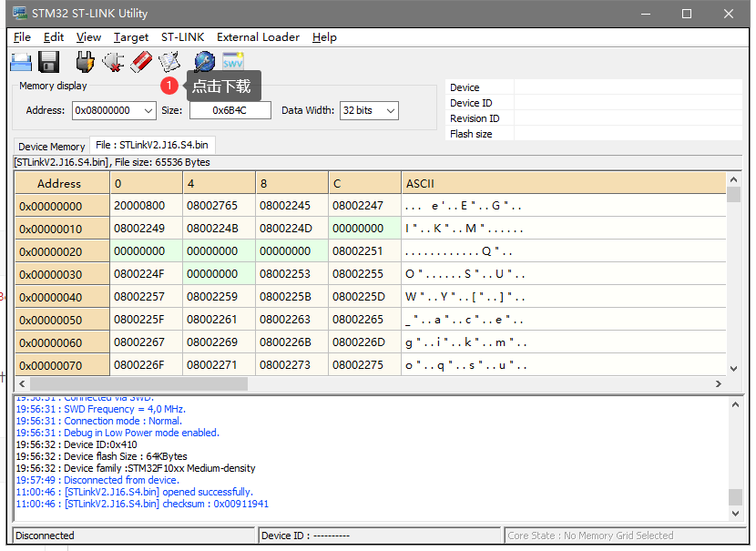Click the ASCII column header
Image resolution: width=756 pixels, height=551 pixels.
pyautogui.click(x=564, y=183)
